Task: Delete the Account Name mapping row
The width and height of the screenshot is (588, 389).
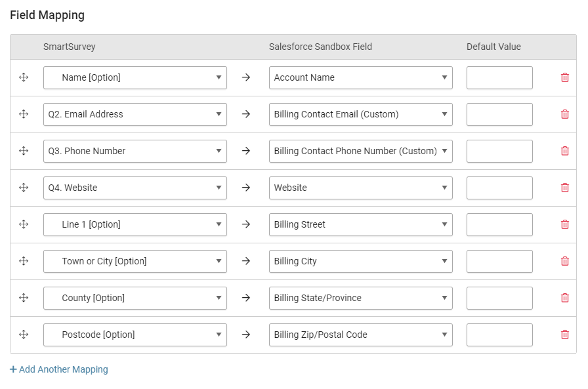Action: [x=565, y=77]
